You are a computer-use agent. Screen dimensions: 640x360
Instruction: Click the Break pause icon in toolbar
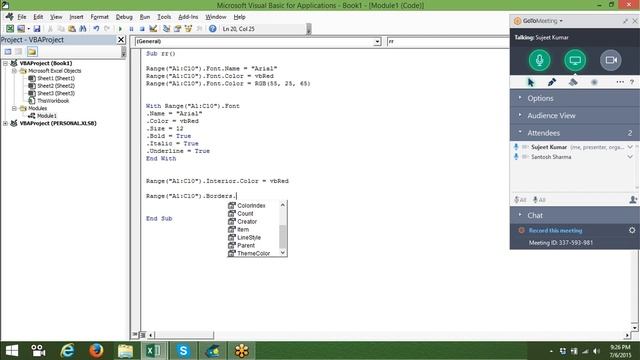(131, 29)
